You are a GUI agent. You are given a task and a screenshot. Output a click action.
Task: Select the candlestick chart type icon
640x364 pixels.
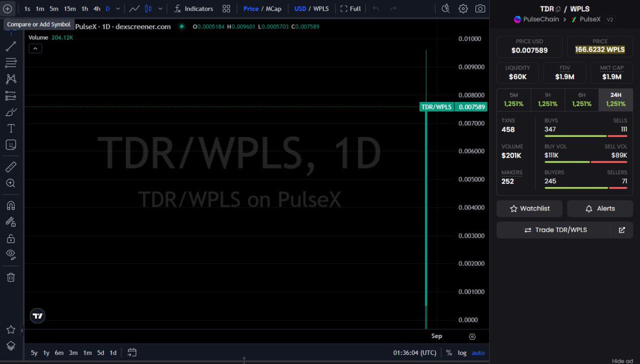(148, 9)
